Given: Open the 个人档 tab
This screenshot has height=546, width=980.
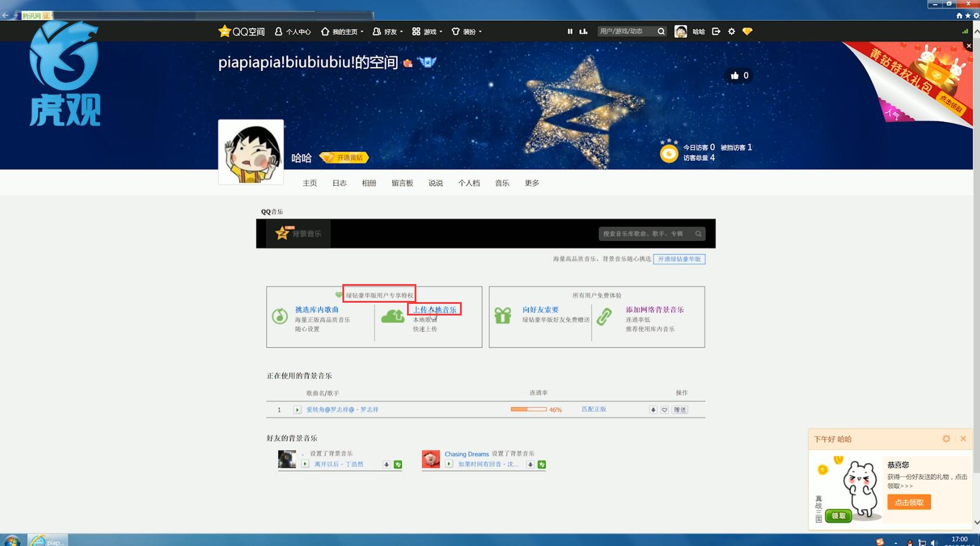Looking at the screenshot, I should [469, 183].
